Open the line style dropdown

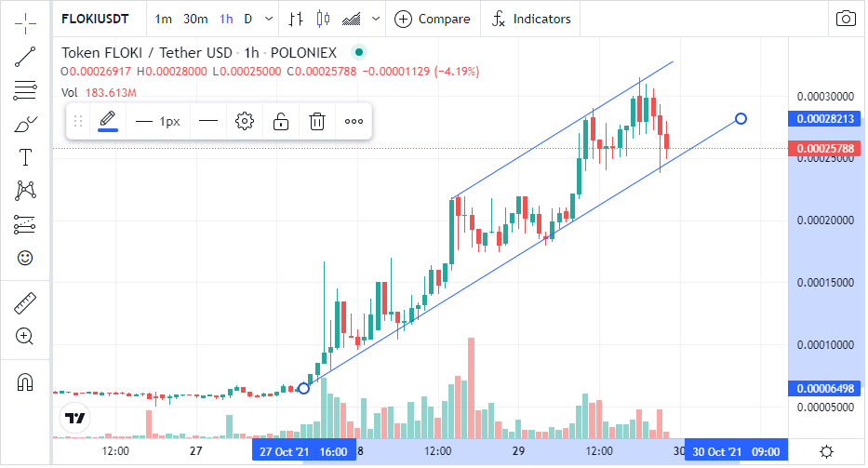click(208, 121)
